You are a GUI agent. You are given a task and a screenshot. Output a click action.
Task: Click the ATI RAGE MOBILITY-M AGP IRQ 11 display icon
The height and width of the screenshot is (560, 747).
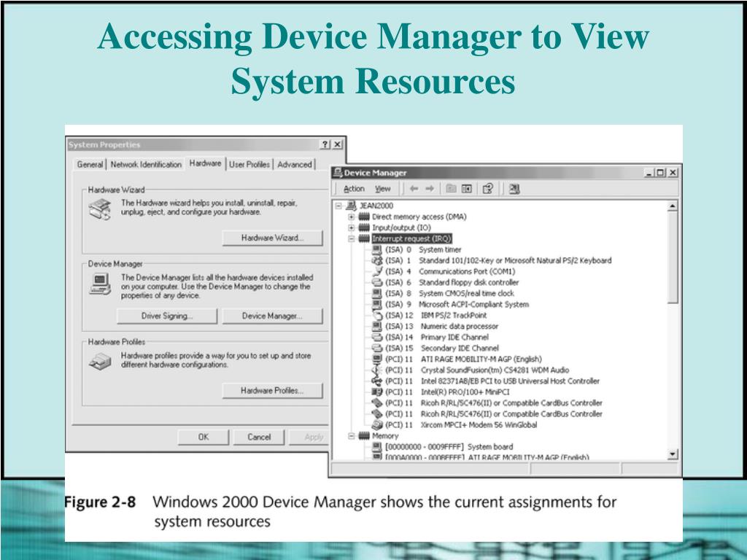(377, 359)
